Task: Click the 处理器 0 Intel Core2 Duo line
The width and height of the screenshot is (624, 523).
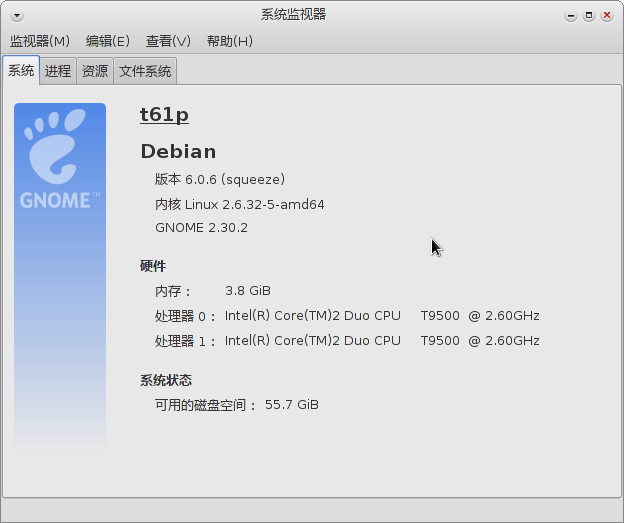Action: [347, 316]
